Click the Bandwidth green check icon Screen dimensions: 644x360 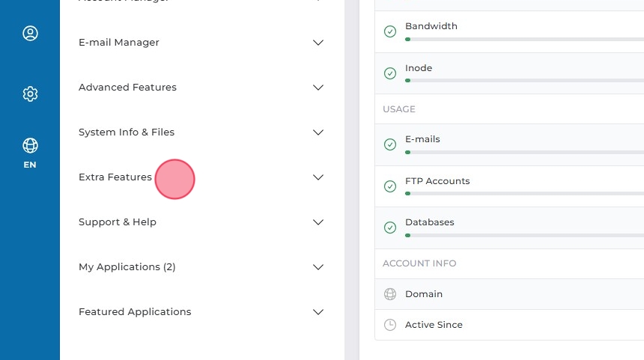[390, 31]
